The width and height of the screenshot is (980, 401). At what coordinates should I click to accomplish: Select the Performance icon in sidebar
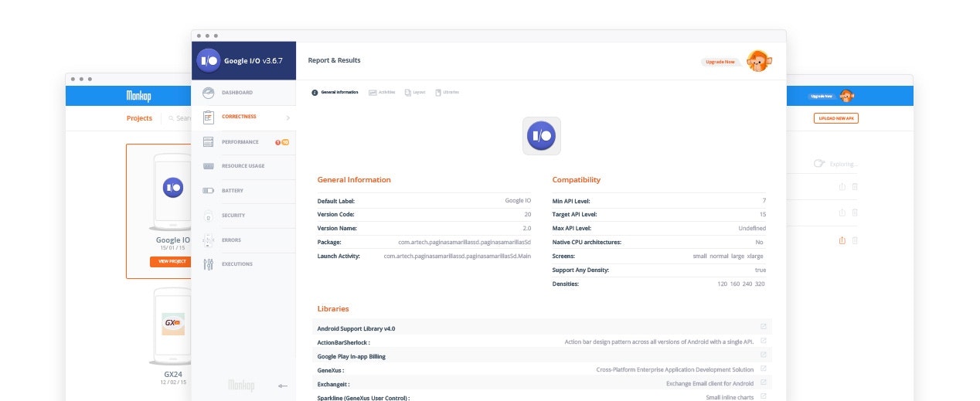(x=208, y=142)
